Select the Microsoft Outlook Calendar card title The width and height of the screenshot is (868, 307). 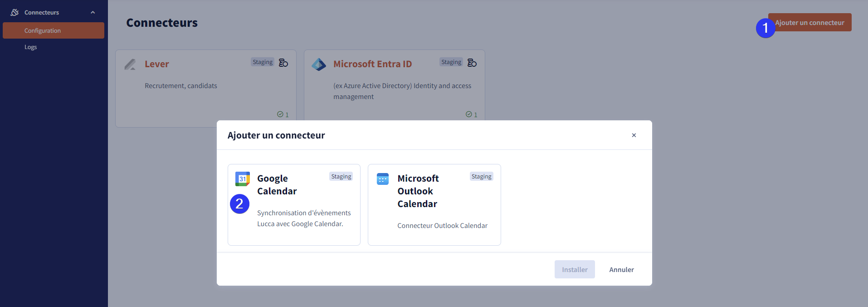coord(418,191)
